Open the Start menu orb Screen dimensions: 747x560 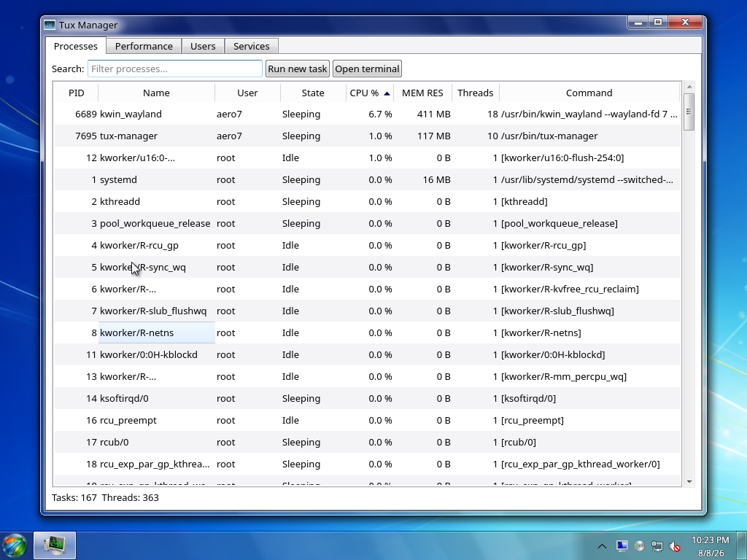(x=15, y=545)
